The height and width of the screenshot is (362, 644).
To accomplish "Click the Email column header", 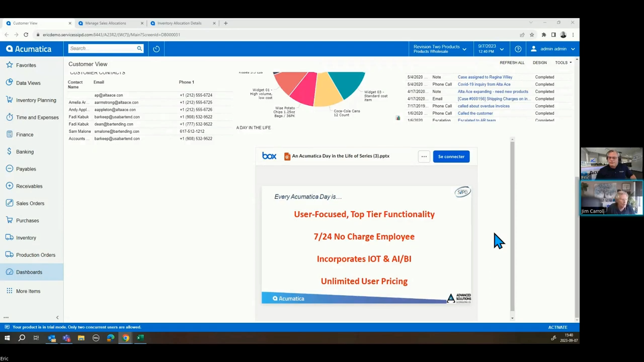I will [x=99, y=82].
